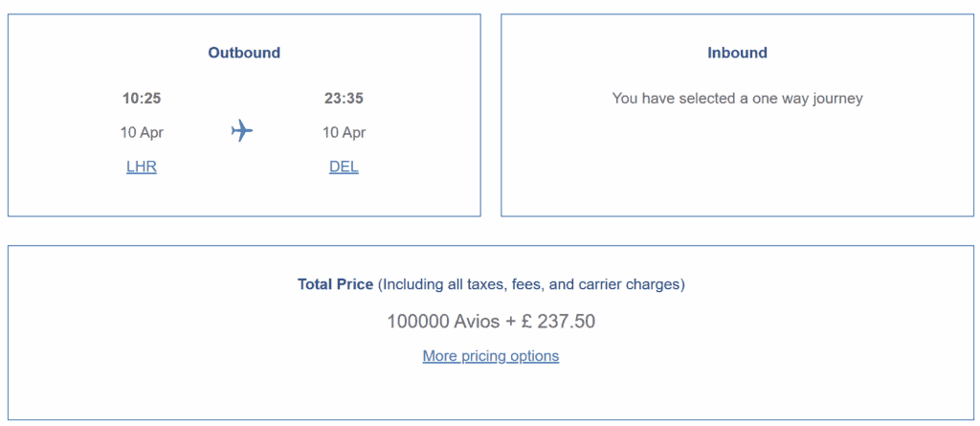This screenshot has width=980, height=426.
Task: Select the Outbound section heading
Action: [244, 53]
